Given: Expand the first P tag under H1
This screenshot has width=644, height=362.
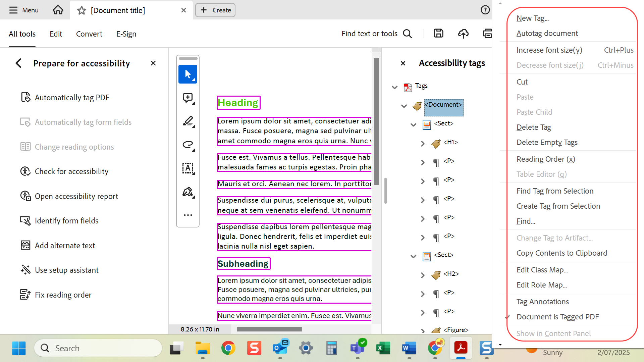Looking at the screenshot, I should tap(423, 162).
